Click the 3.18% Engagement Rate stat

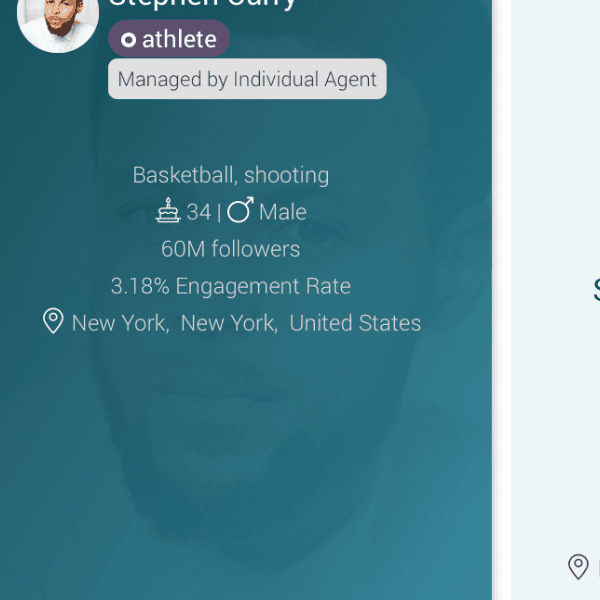pyautogui.click(x=230, y=286)
